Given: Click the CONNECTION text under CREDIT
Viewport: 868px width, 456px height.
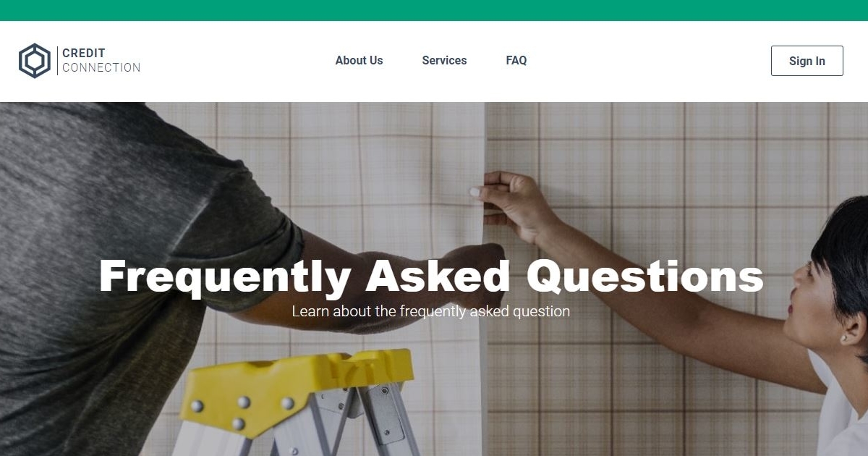Looking at the screenshot, I should (101, 67).
